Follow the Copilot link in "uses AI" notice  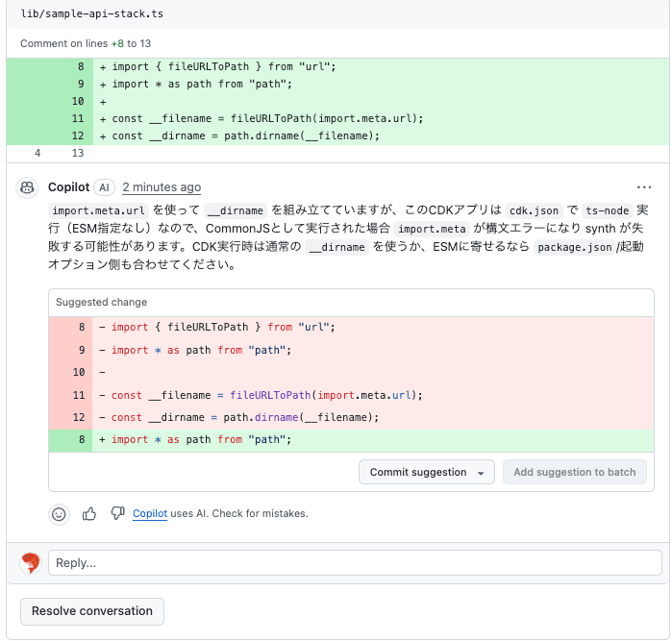coord(150,514)
